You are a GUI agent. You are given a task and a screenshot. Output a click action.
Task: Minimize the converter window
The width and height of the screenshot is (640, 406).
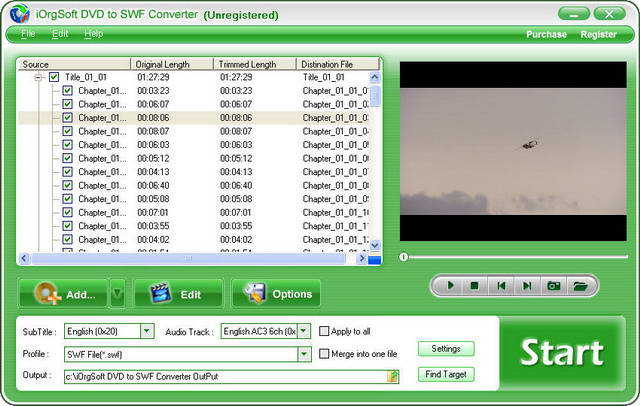click(x=574, y=14)
